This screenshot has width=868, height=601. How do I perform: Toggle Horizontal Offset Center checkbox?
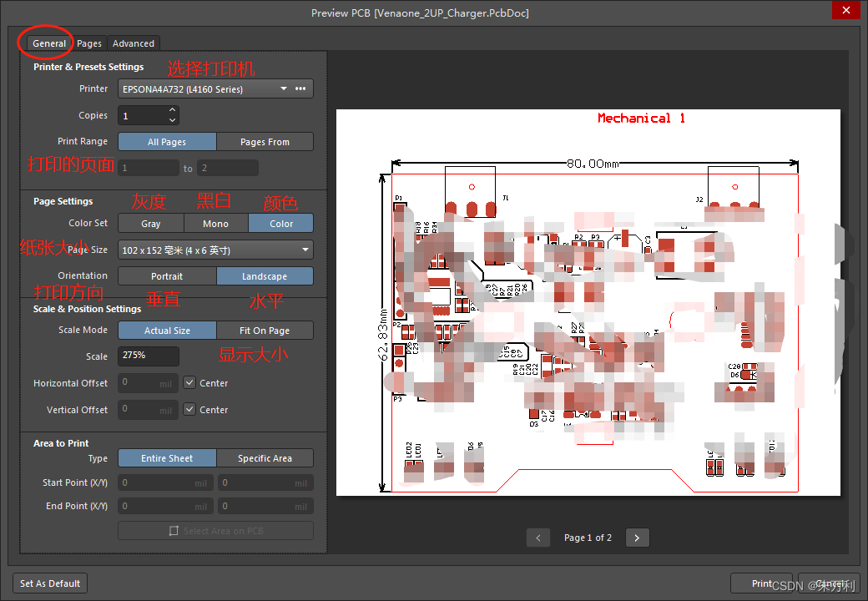[x=189, y=383]
